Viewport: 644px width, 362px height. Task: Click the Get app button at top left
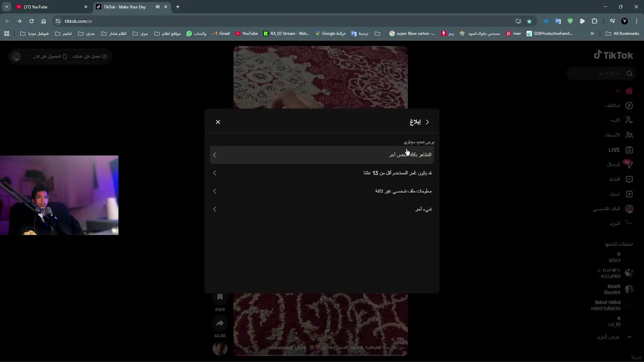50,56
